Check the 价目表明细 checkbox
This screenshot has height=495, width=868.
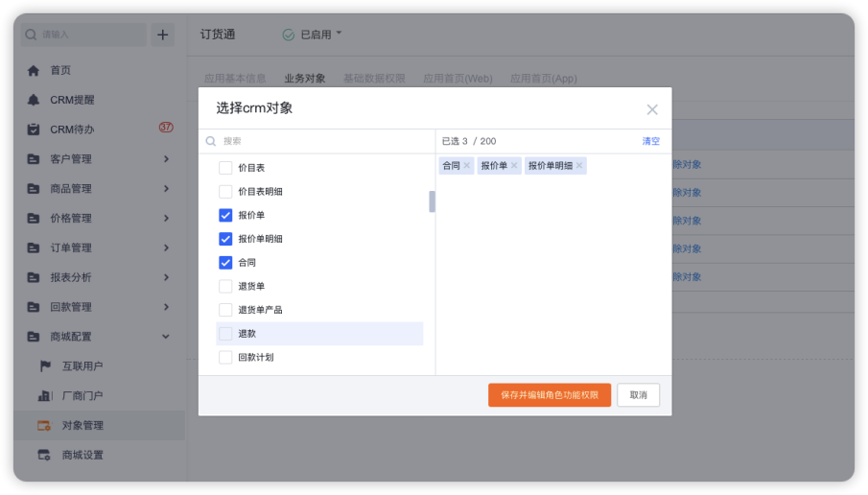pyautogui.click(x=225, y=192)
